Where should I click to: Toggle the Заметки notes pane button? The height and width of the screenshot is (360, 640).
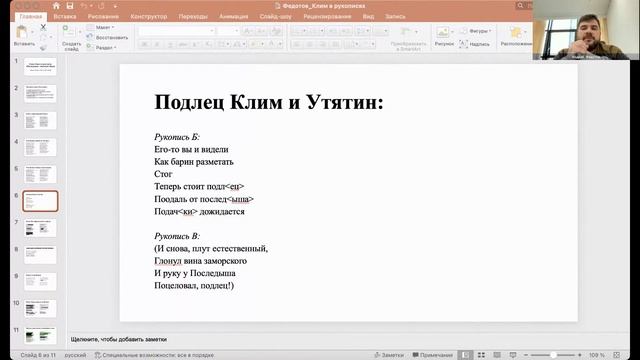coord(389,355)
